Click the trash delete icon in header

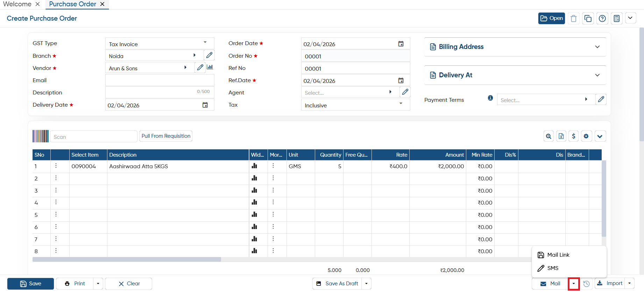point(574,19)
